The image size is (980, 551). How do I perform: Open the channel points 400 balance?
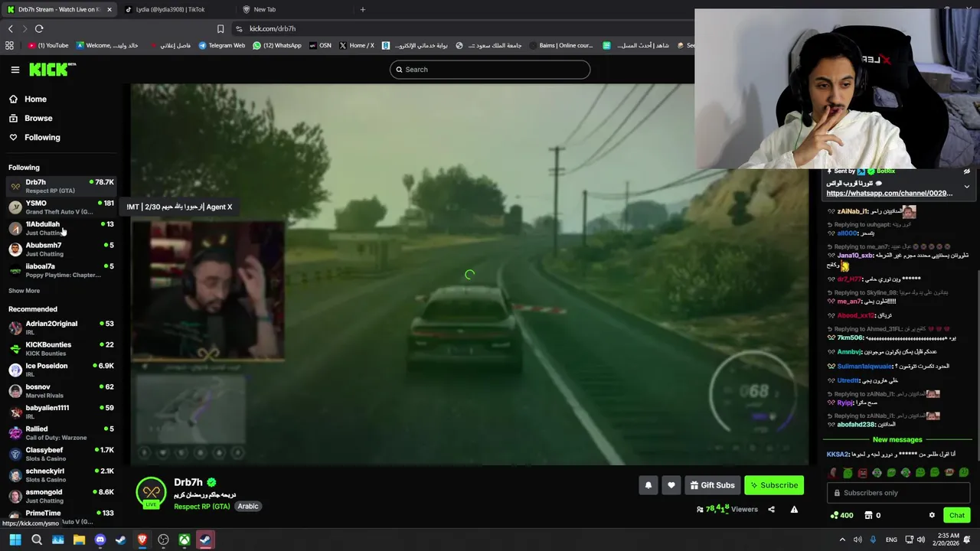coord(841,516)
